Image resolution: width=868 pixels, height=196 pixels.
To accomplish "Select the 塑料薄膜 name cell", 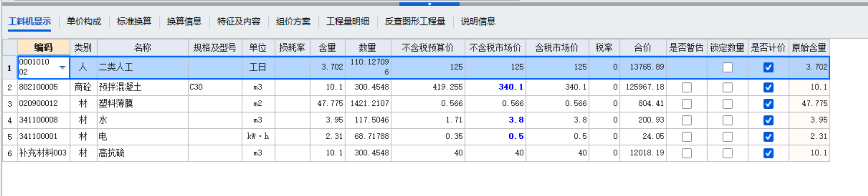I will 143,104.
